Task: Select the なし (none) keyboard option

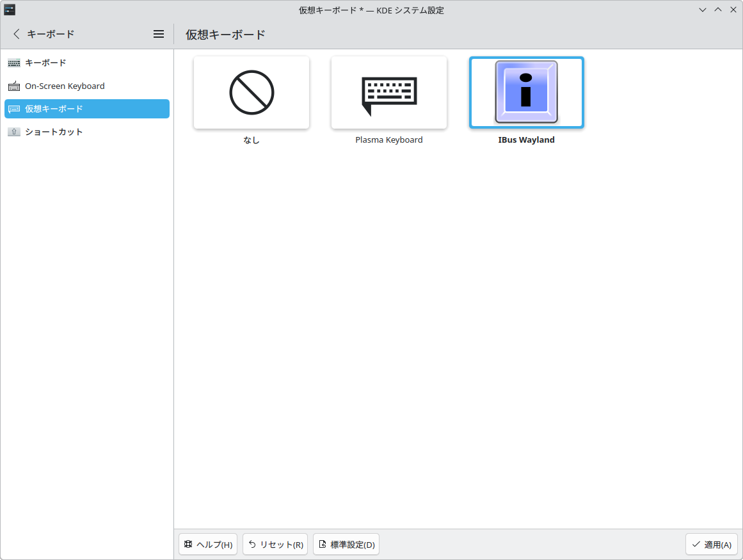Action: pyautogui.click(x=252, y=92)
